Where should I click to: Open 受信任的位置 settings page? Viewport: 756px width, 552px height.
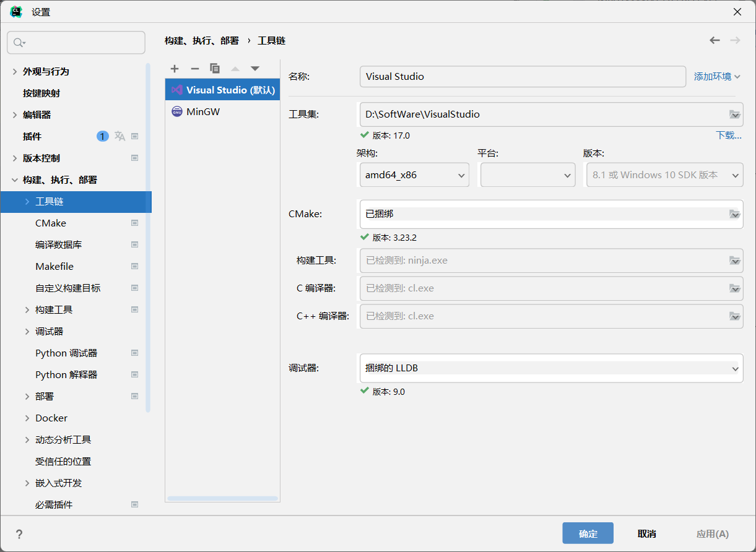(63, 461)
